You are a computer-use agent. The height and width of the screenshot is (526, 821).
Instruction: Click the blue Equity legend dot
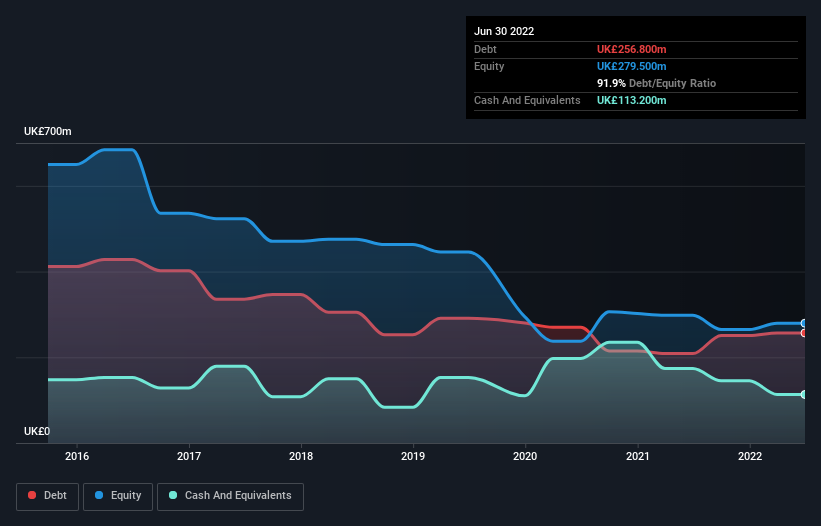click(99, 495)
